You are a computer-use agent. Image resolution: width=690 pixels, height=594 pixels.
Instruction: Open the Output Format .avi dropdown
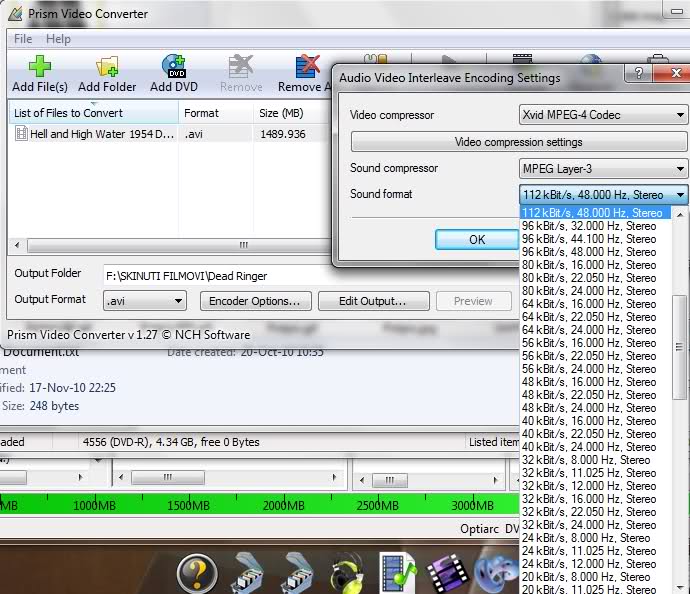(145, 301)
